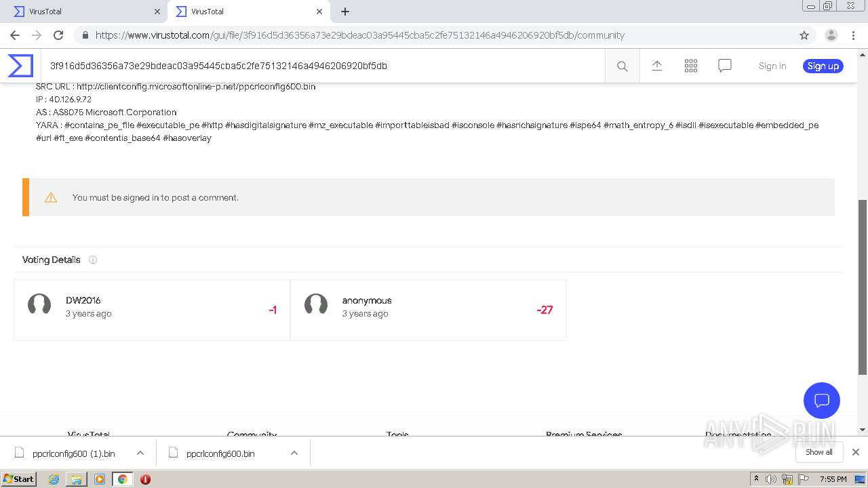The width and height of the screenshot is (868, 488).
Task: Click the taskbar clock 7:55 PM
Action: (833, 479)
